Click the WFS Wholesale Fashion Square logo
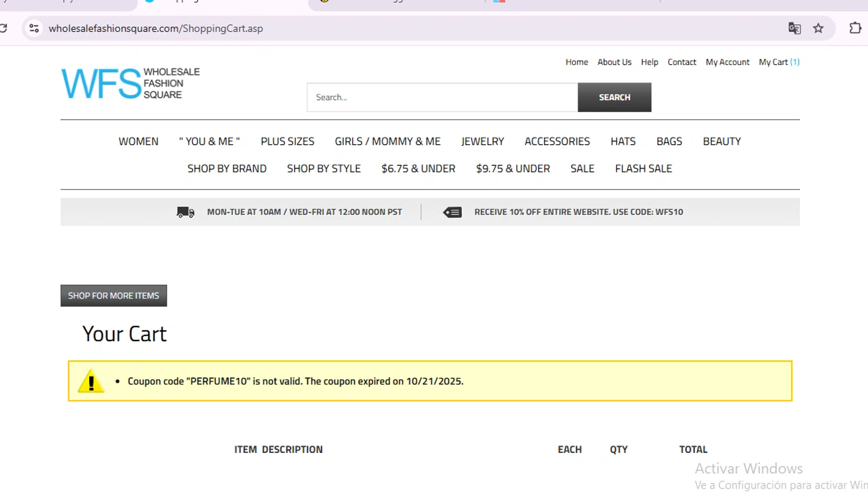 pos(131,83)
